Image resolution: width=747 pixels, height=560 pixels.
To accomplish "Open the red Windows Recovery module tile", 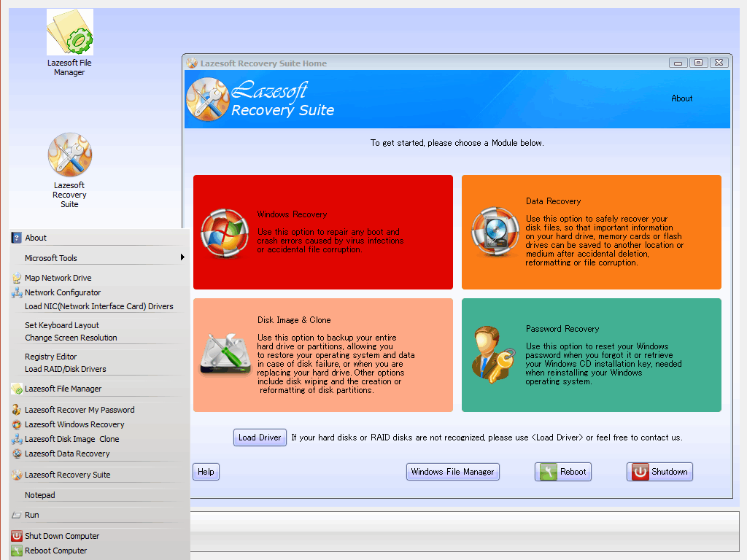I will point(323,232).
